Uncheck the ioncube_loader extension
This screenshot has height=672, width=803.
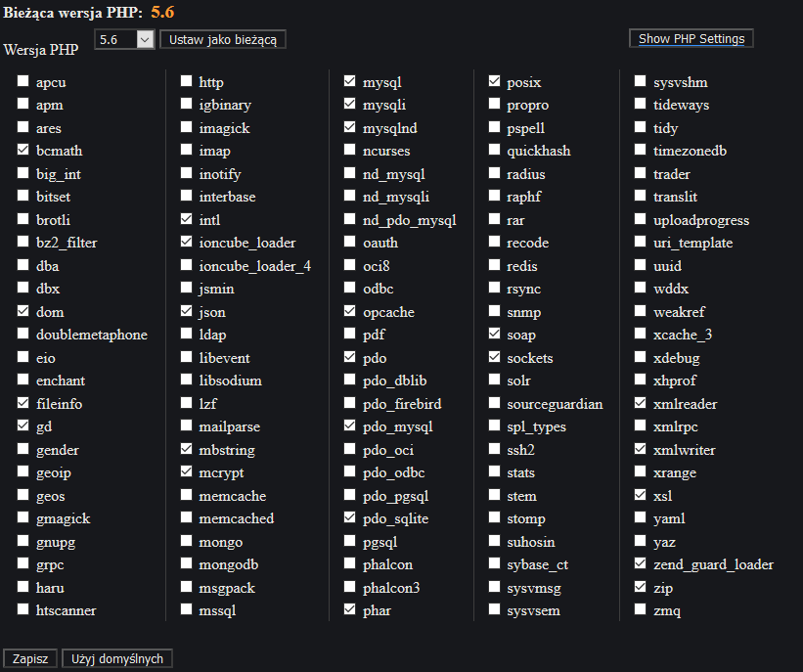(x=187, y=243)
